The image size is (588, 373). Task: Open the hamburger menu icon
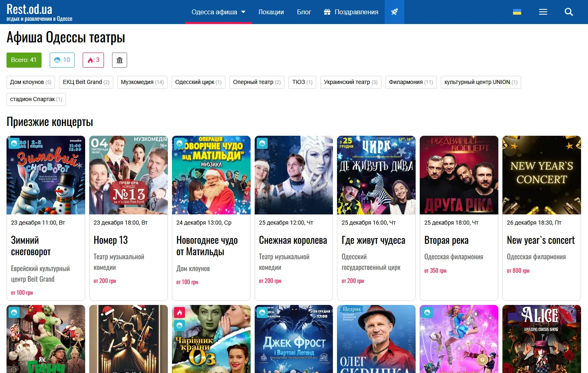(543, 12)
